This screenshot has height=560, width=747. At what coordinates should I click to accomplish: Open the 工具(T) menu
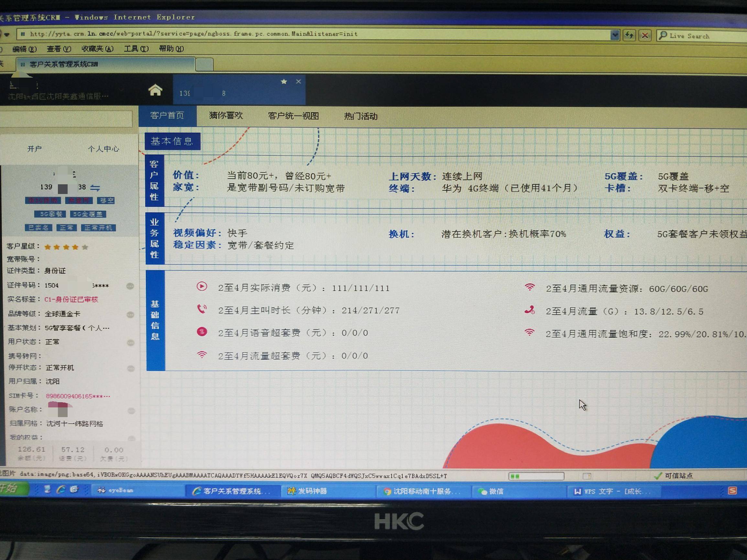pyautogui.click(x=136, y=49)
